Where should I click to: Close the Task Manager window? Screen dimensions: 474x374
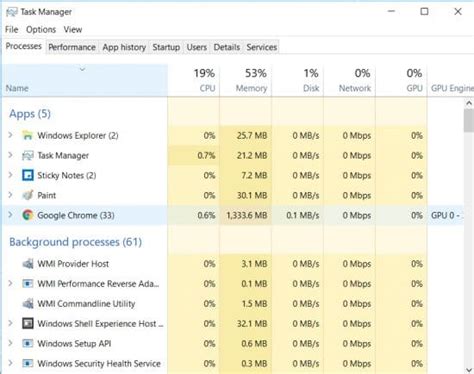(x=458, y=12)
